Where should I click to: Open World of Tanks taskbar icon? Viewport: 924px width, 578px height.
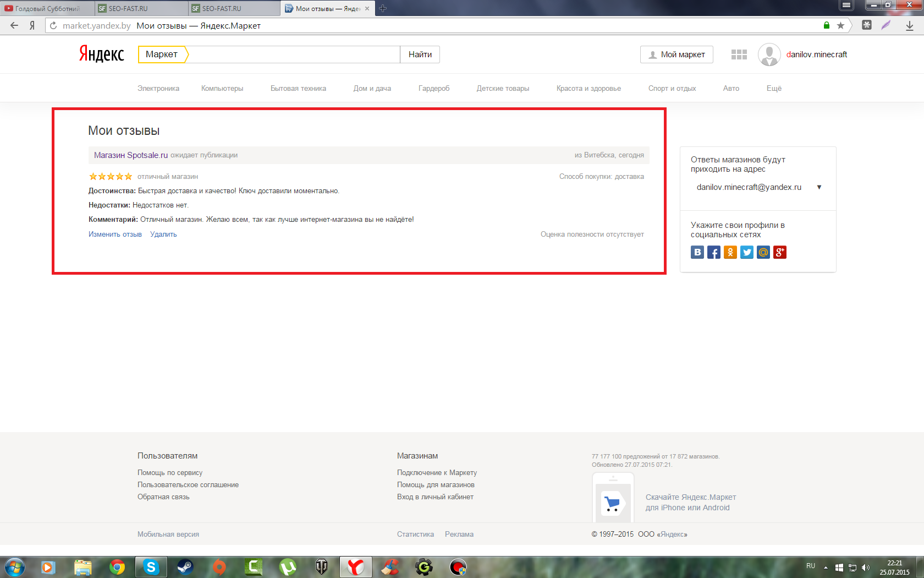point(322,567)
